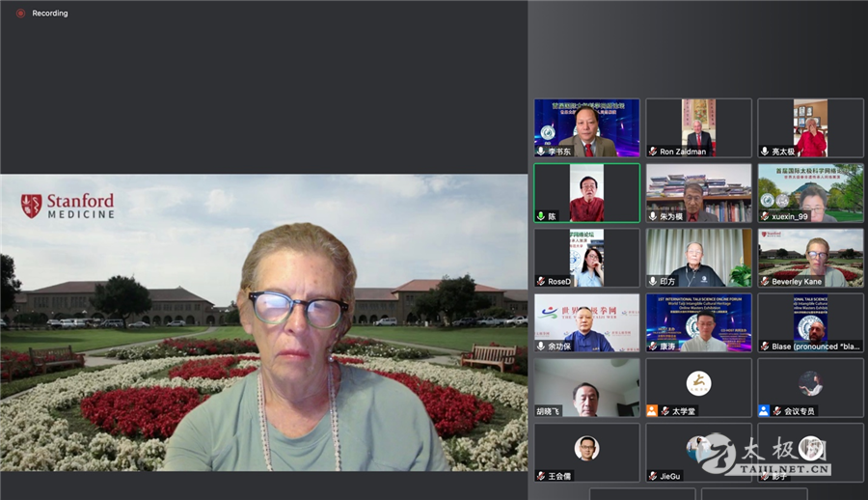Viewport: 868px width, 500px height.
Task: Click Blase's participant video tile
Action: click(810, 321)
